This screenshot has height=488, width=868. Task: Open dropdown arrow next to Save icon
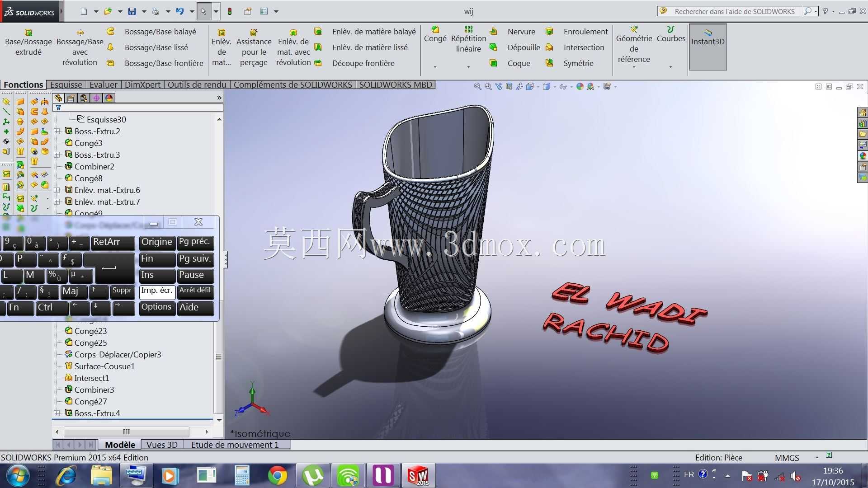pos(144,12)
